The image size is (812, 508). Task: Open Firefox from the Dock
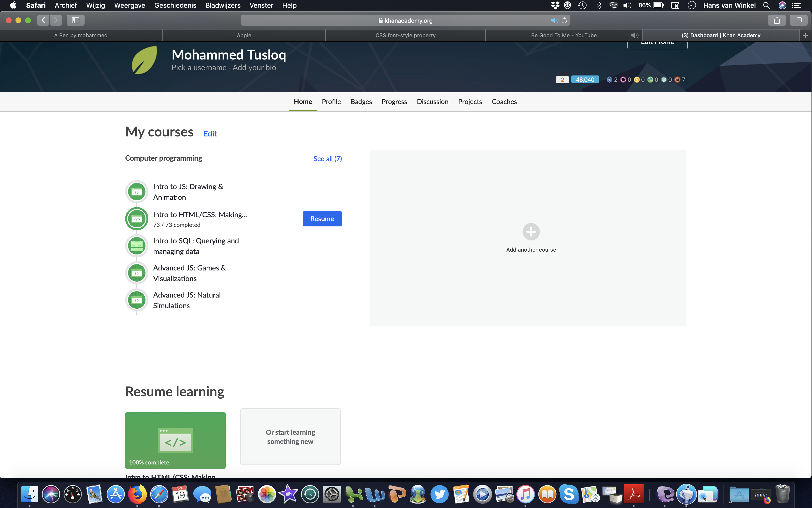tap(137, 494)
